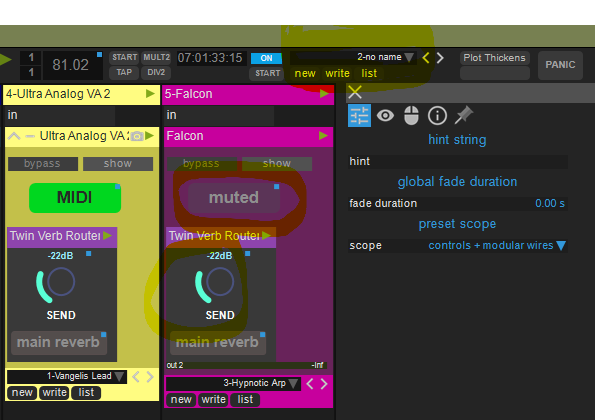
Task: Click the 81.02 tempo field
Action: pos(72,65)
